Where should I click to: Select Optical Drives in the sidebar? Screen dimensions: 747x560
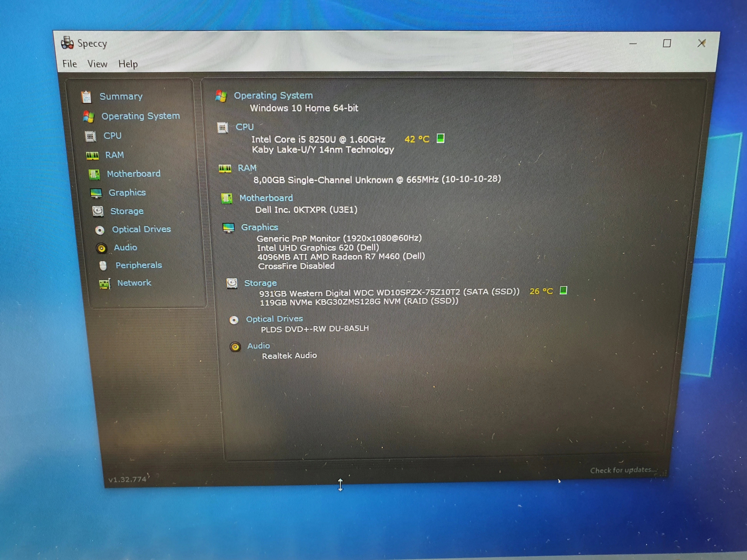coord(142,229)
